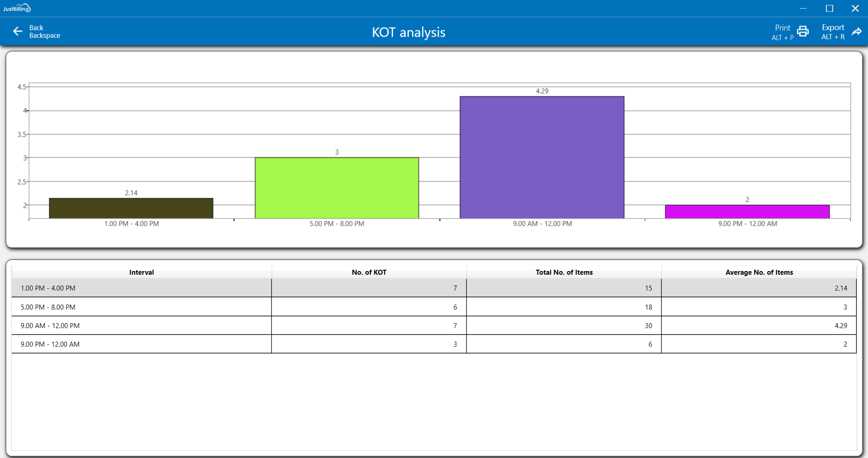This screenshot has height=458, width=868.
Task: Click the Back arrow icon
Action: 18,31
